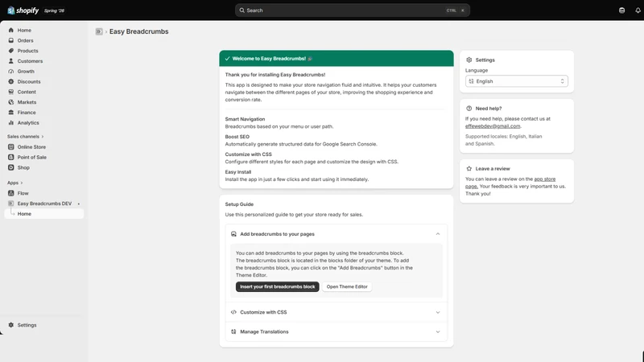Open the Orders menu item
Viewport: 644px width, 362px height.
(x=25, y=40)
